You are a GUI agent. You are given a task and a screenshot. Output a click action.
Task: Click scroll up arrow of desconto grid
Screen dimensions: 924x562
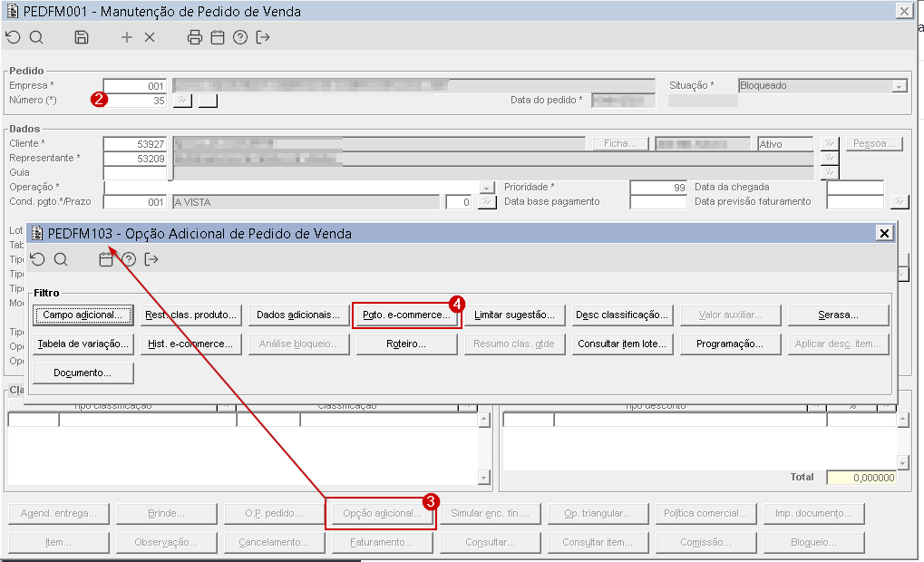click(x=902, y=420)
